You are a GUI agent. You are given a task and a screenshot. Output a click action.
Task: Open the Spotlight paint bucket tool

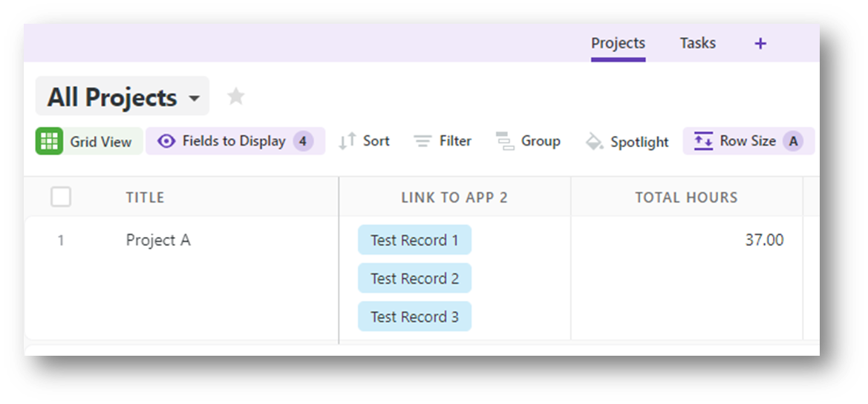pos(627,142)
